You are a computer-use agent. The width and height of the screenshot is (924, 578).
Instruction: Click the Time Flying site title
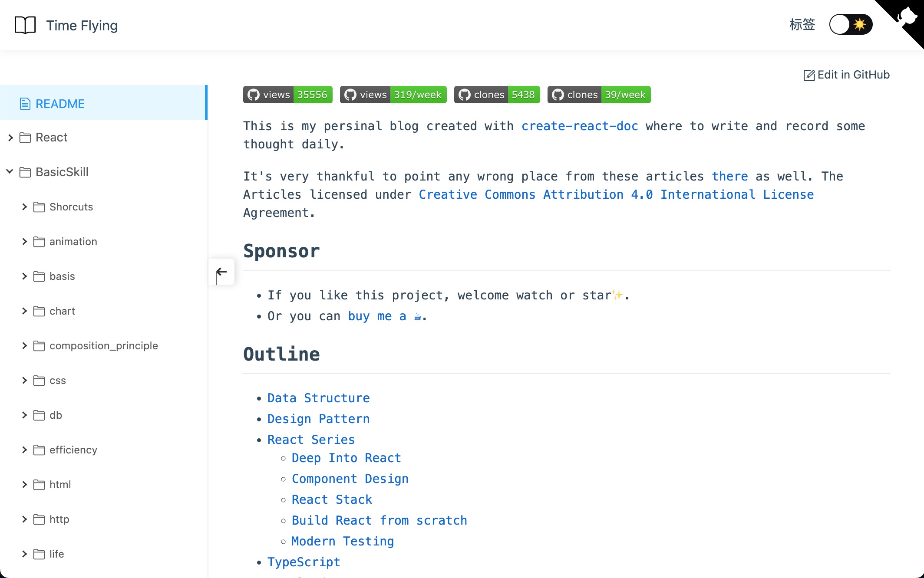point(82,26)
